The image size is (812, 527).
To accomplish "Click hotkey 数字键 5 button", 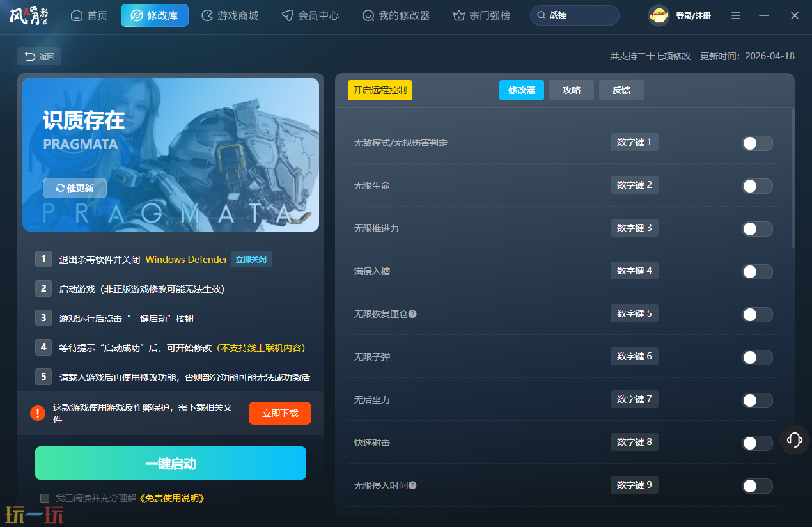I will [634, 313].
